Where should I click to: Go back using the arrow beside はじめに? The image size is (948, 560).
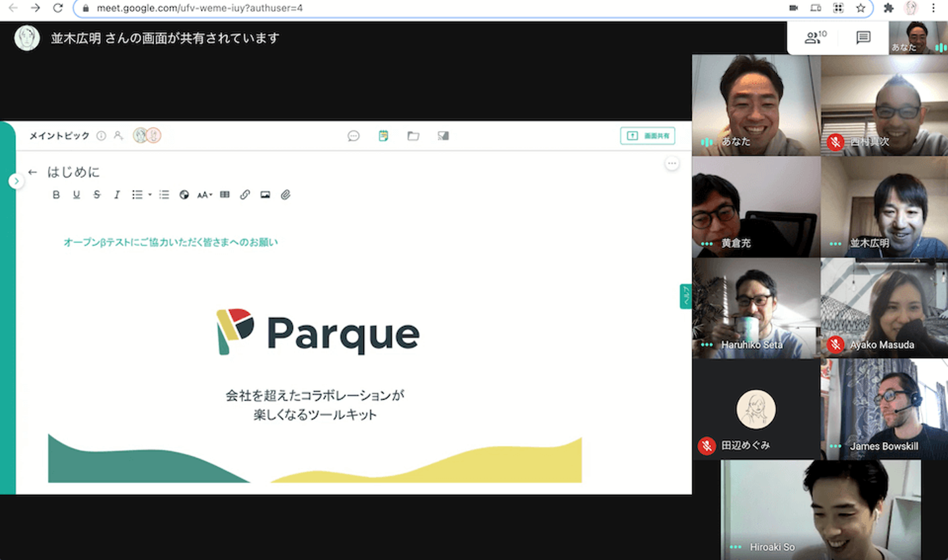pyautogui.click(x=33, y=172)
